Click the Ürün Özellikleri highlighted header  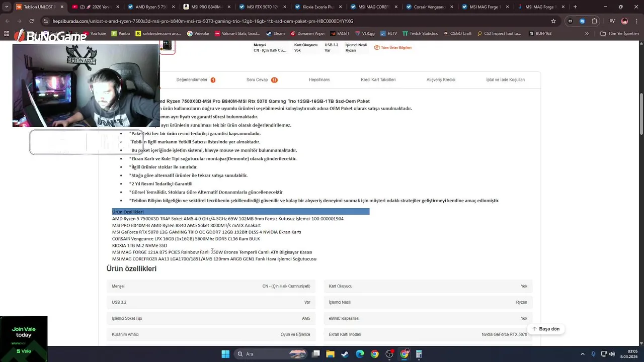tap(240, 212)
